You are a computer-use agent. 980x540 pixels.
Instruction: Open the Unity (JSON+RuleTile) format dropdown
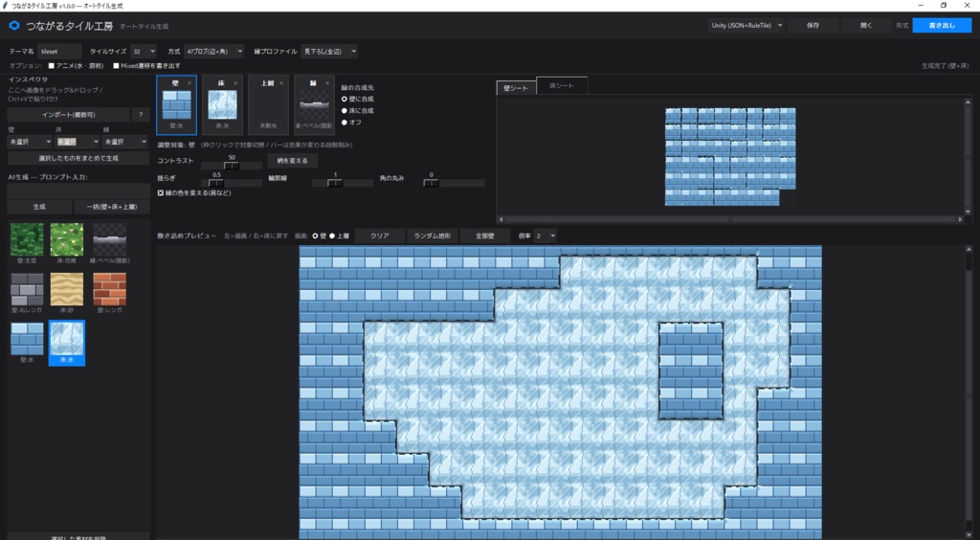[746, 26]
